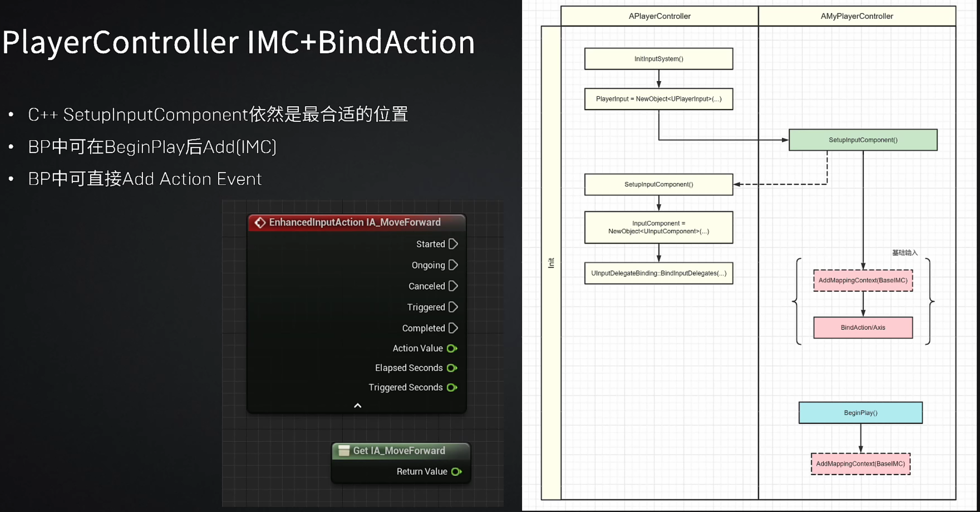Select the UInputDelegateBinding::BindInputDelegates box
This screenshot has width=980, height=512.
659,273
